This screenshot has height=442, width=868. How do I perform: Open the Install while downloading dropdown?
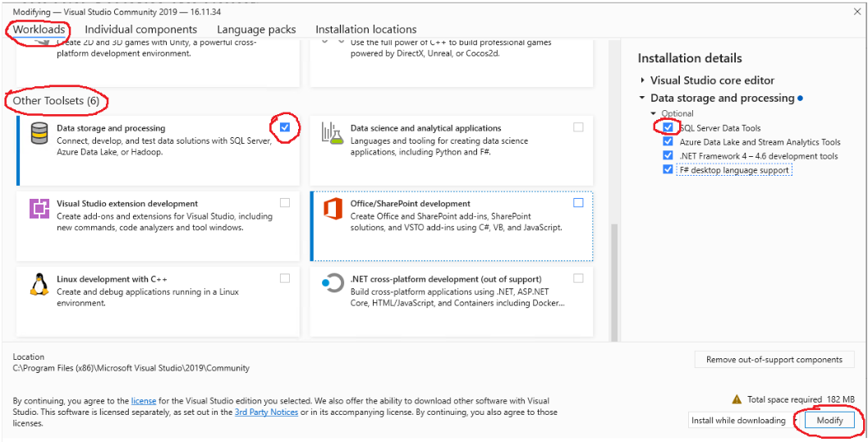pos(743,421)
